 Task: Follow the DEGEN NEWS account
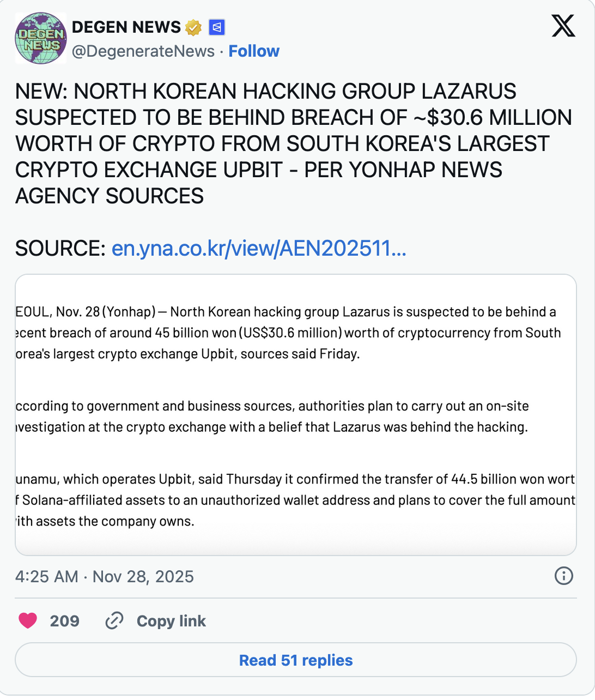(254, 51)
